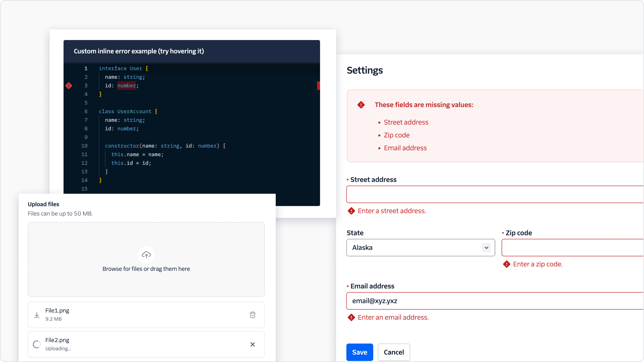Click the error icon beside 'Enter a zip code'
644x362 pixels.
(x=507, y=264)
